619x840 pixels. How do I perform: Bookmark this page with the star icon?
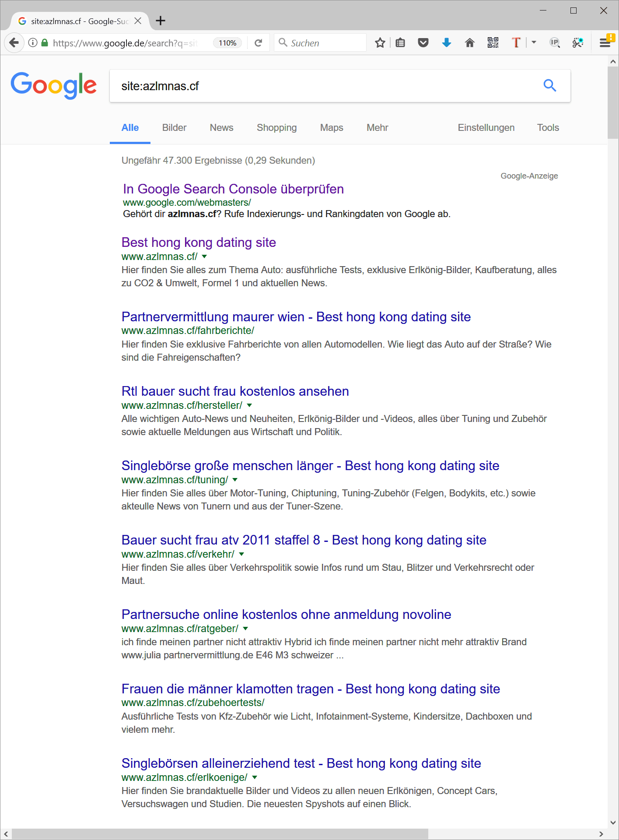click(x=380, y=43)
